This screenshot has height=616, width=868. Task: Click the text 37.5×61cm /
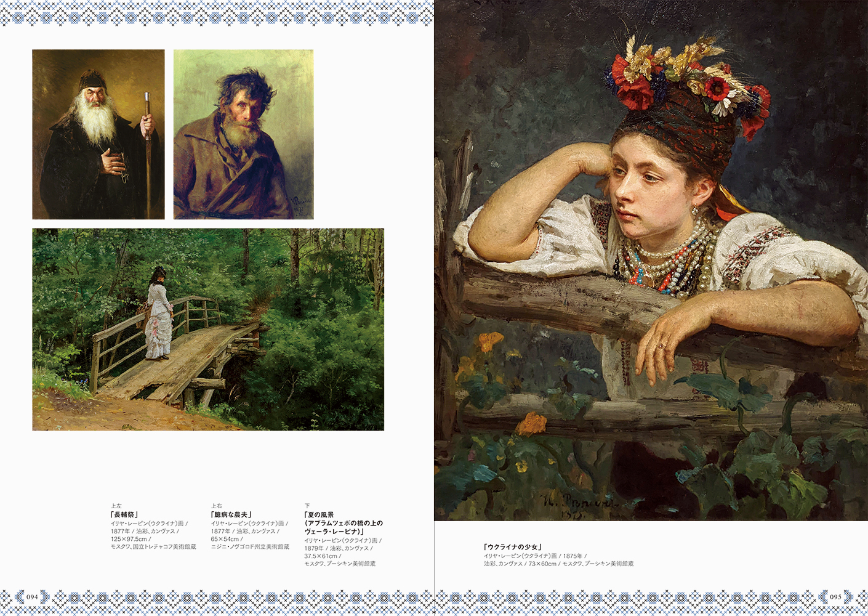pyautogui.click(x=323, y=556)
